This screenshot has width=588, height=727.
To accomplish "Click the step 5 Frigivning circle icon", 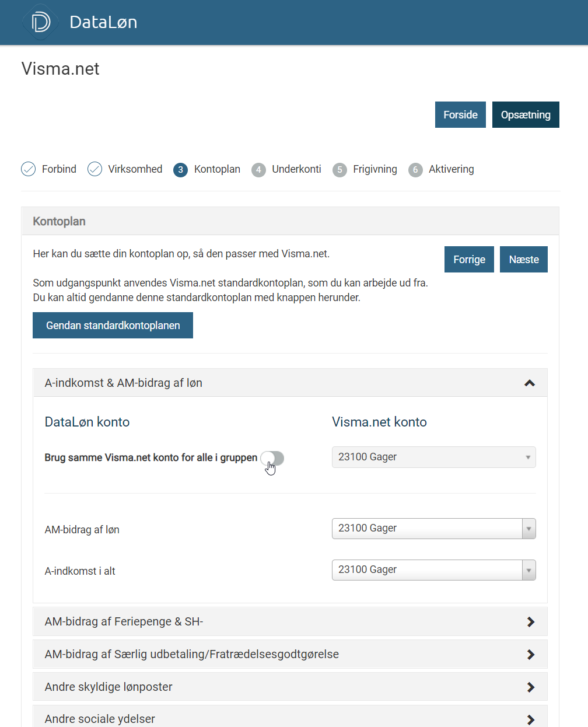I will 339,170.
